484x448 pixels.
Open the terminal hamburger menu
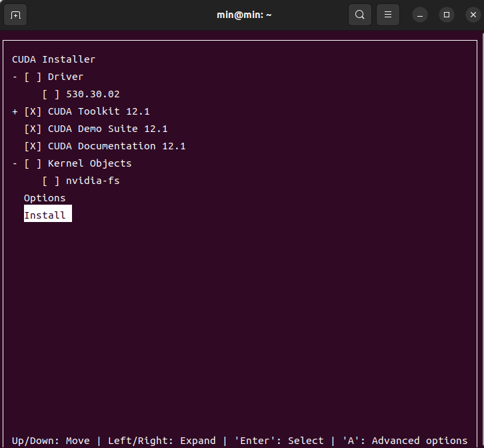coord(388,15)
